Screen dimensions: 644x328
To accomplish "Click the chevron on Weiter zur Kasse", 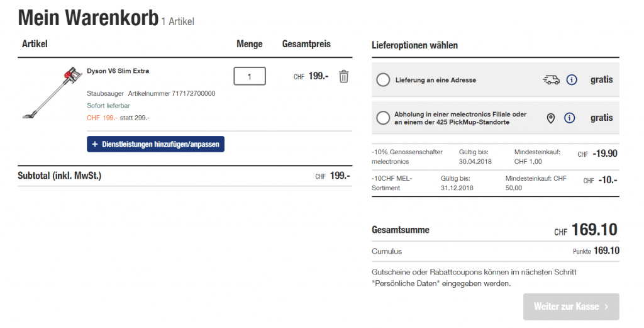I will (x=606, y=307).
